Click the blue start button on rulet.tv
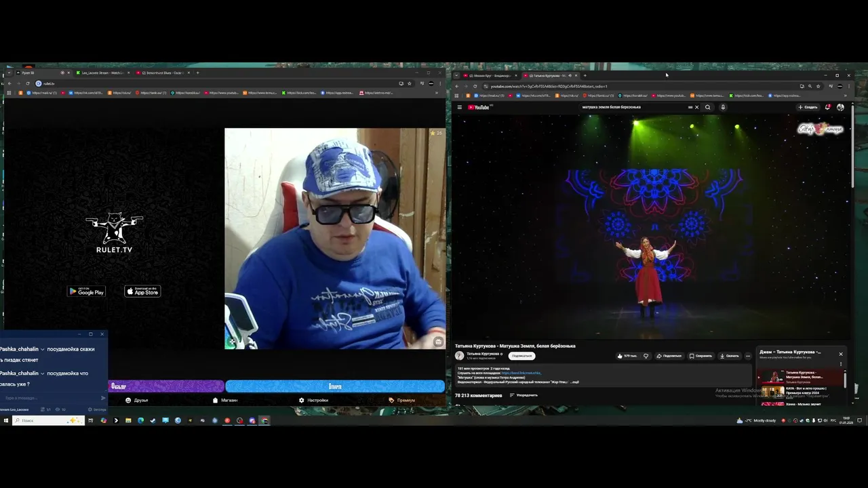The image size is (868, 488). 335,386
